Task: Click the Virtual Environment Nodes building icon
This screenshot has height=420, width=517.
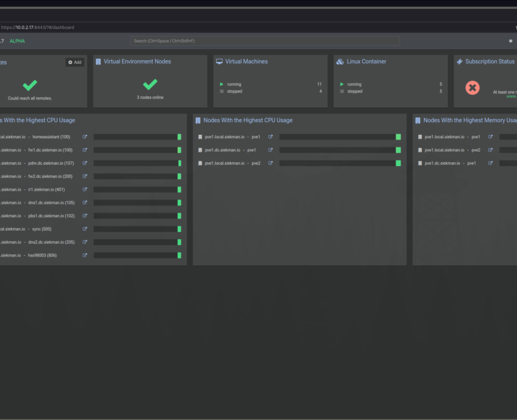Action: 98,61
